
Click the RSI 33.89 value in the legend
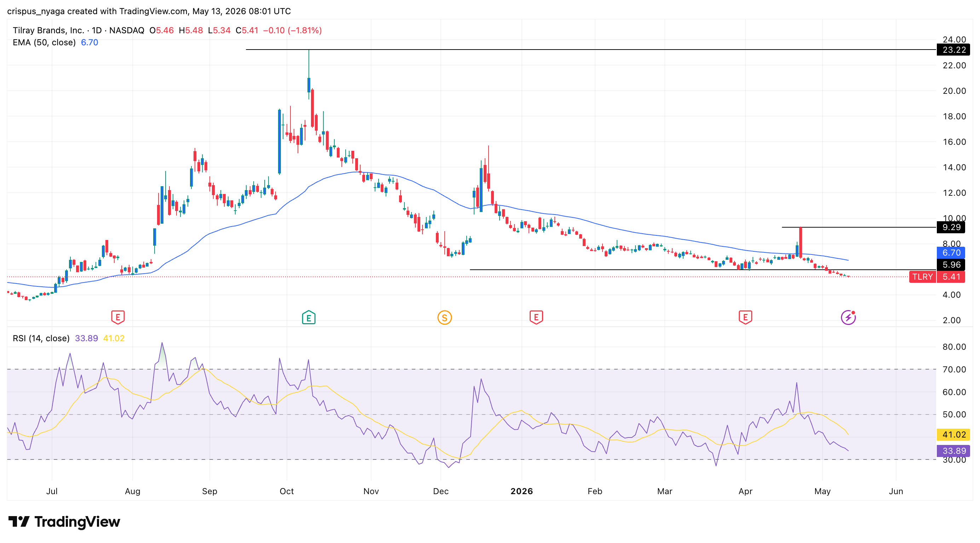coord(86,338)
